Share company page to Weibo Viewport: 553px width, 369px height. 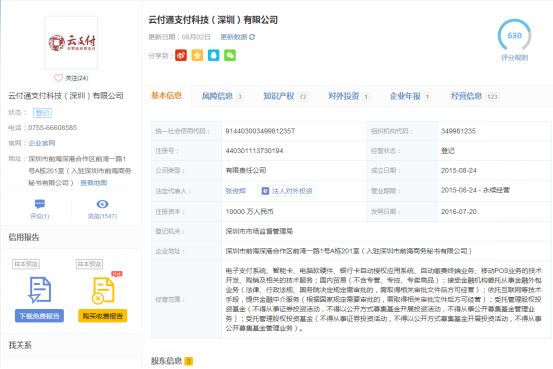point(181,55)
